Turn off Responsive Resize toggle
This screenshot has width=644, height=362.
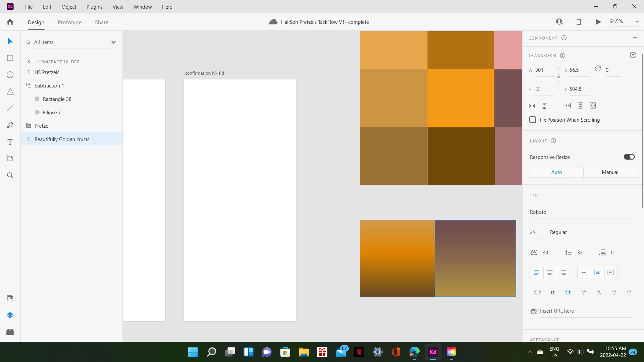pos(629,157)
